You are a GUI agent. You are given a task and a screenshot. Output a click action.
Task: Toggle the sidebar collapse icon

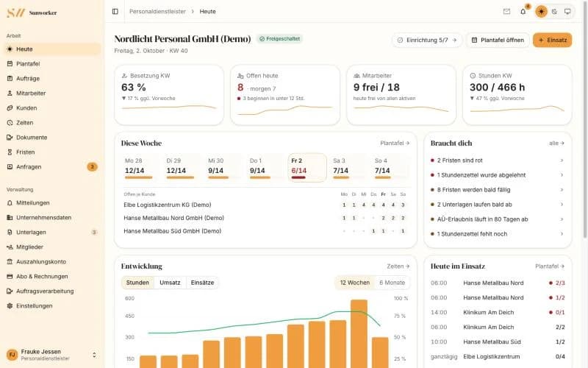tap(115, 12)
